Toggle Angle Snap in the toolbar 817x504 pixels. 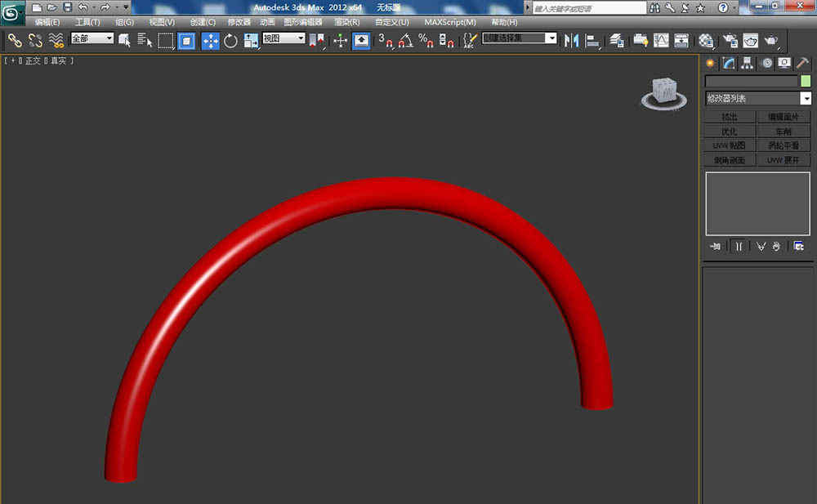pos(405,40)
